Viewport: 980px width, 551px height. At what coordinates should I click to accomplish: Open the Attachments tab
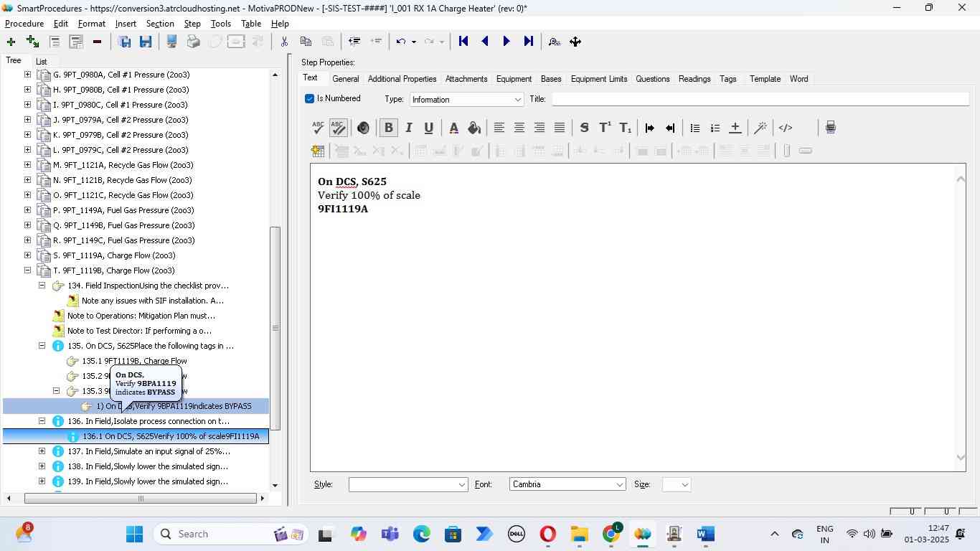(466, 79)
